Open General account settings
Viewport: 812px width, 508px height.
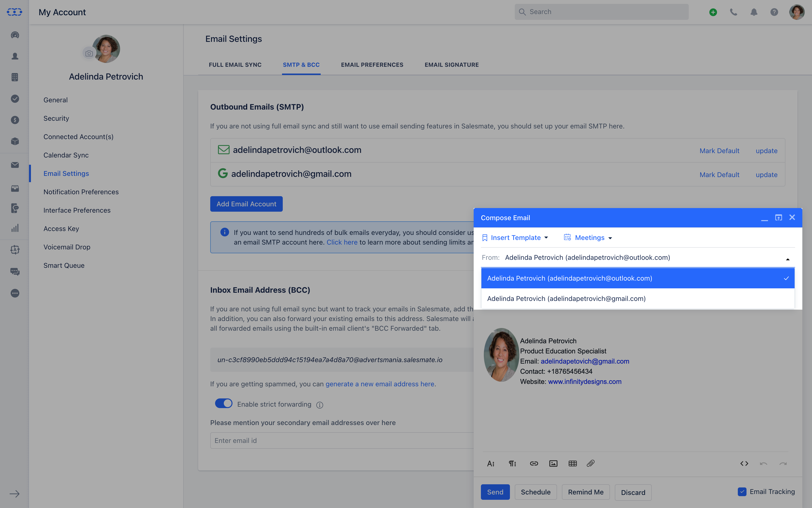(x=55, y=100)
